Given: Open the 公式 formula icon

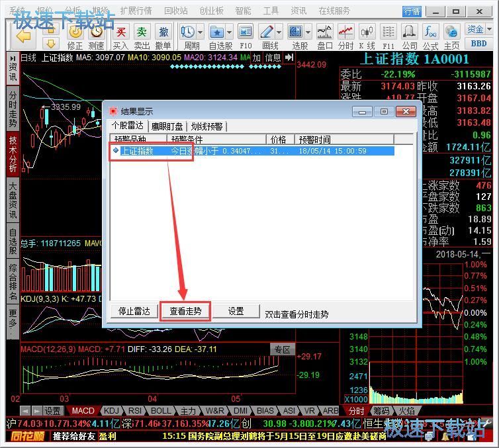Looking at the screenshot, I should click(431, 36).
